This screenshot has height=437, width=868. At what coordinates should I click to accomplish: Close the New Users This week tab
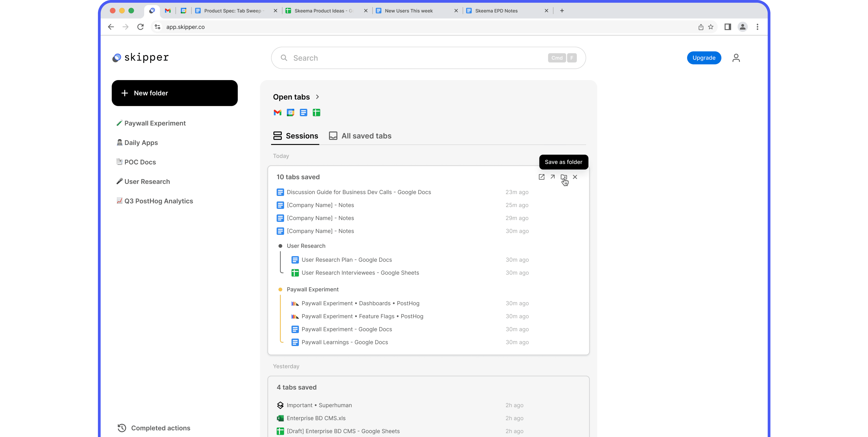[456, 11]
